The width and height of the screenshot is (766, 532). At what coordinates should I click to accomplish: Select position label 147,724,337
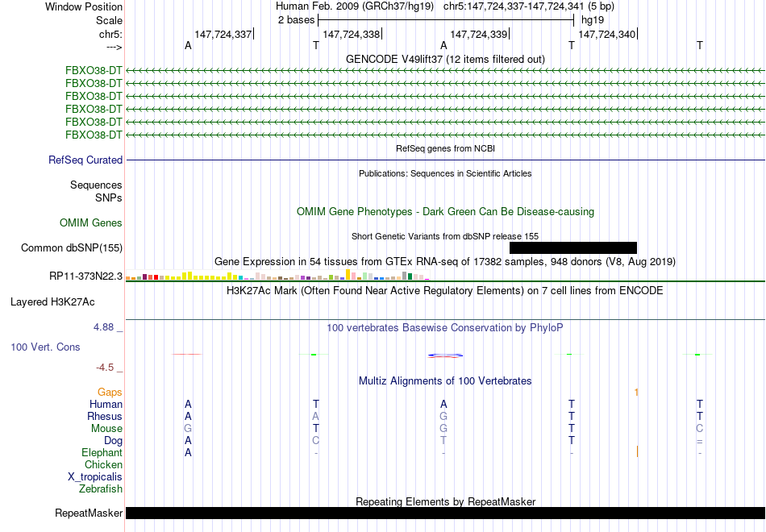click(x=223, y=34)
